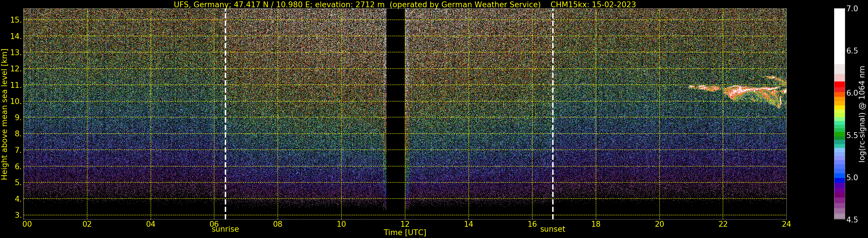
Task: Click the time axis tick label '04'
Action: pos(151,224)
